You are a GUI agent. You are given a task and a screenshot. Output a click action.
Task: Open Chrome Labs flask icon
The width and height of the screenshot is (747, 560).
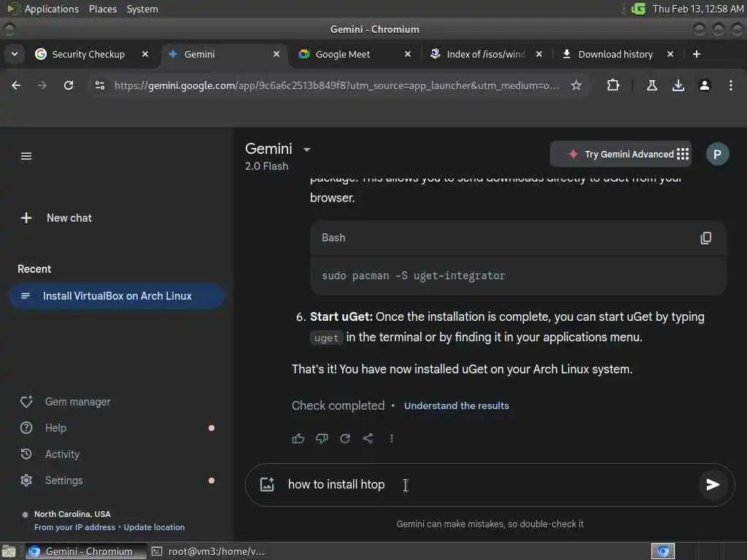(x=651, y=85)
